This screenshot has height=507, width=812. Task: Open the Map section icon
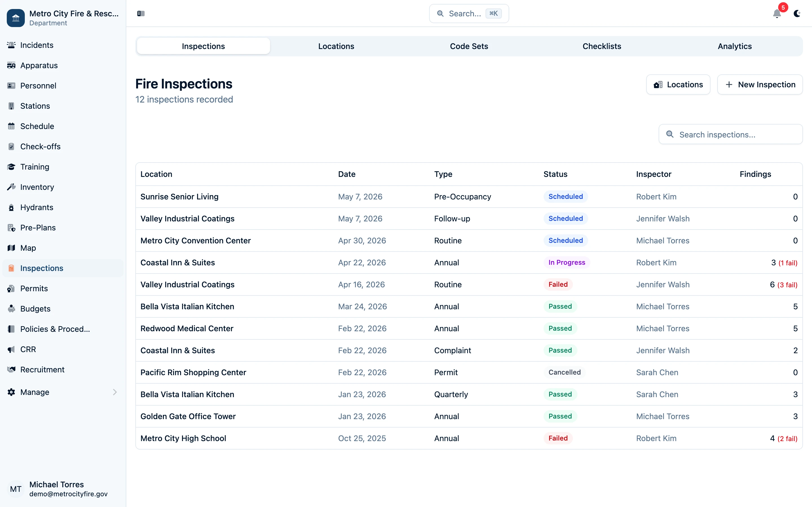(11, 248)
